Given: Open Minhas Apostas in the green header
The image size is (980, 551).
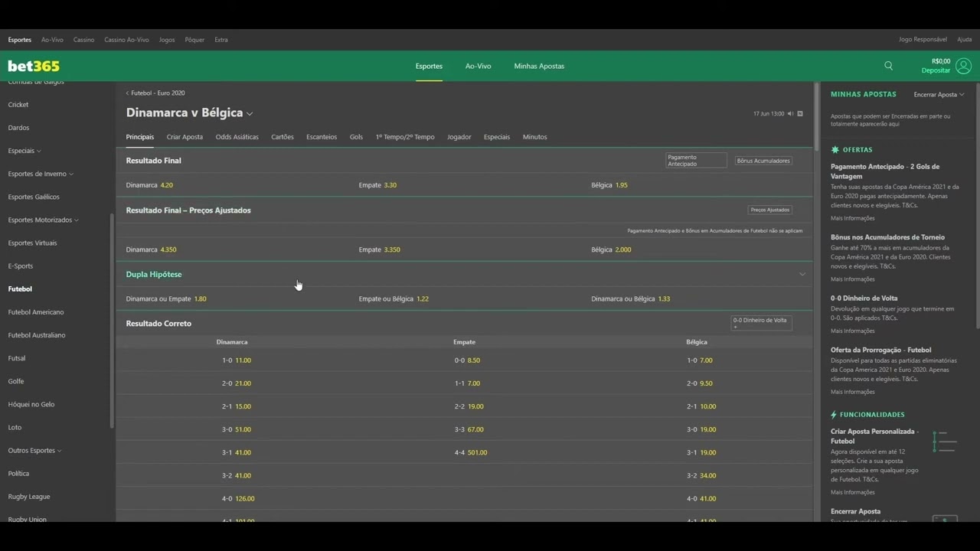Looking at the screenshot, I should (539, 67).
